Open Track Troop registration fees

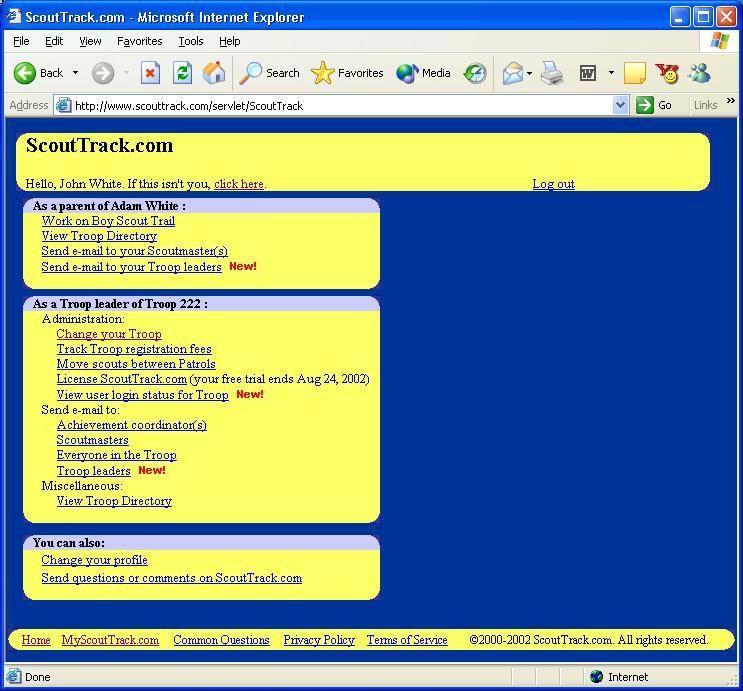pos(134,349)
